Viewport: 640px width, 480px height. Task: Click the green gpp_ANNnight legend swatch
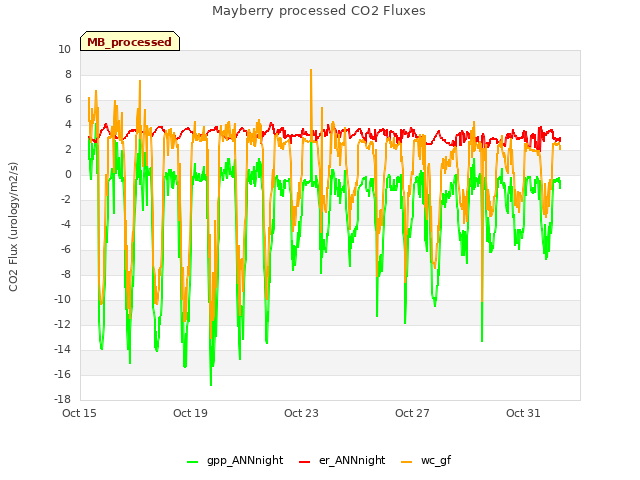point(192,462)
